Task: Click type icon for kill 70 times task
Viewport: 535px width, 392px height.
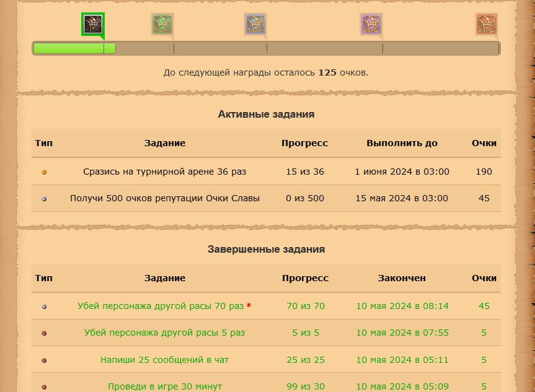Action: click(44, 307)
